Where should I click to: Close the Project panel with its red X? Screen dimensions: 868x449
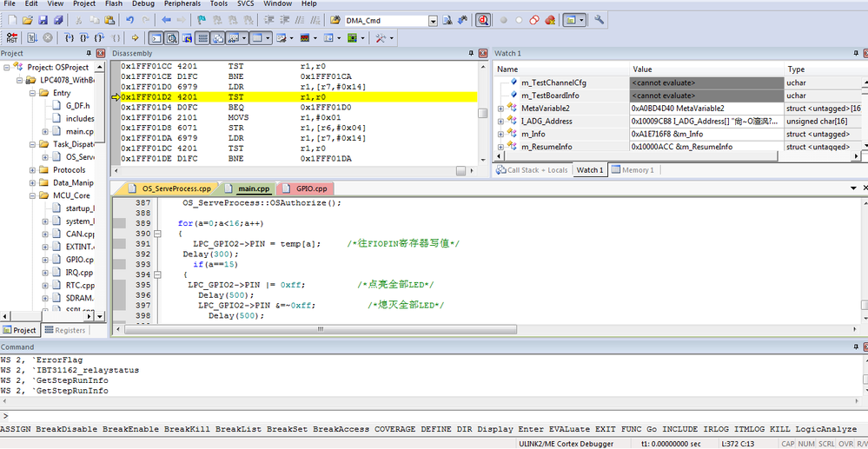pyautogui.click(x=100, y=53)
